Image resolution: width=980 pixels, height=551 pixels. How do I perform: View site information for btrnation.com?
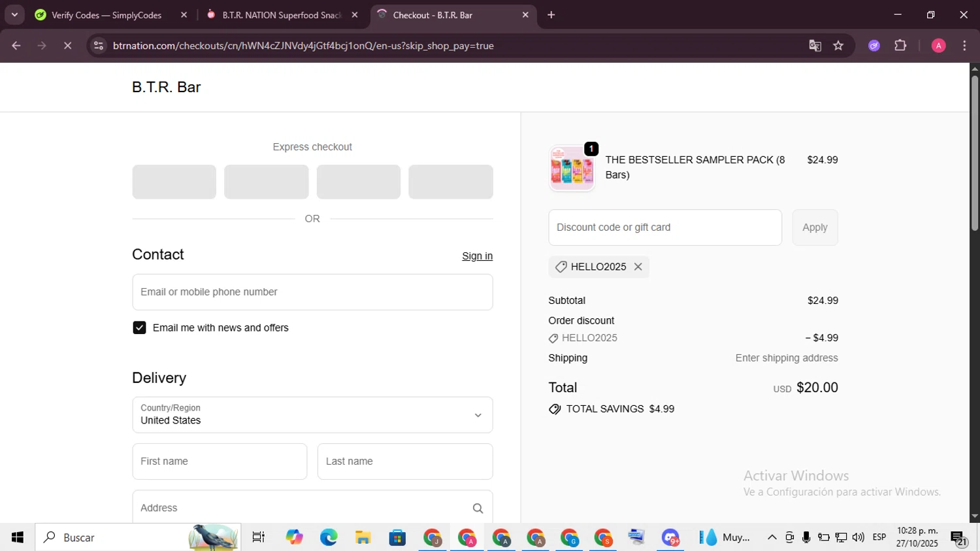pos(99,46)
